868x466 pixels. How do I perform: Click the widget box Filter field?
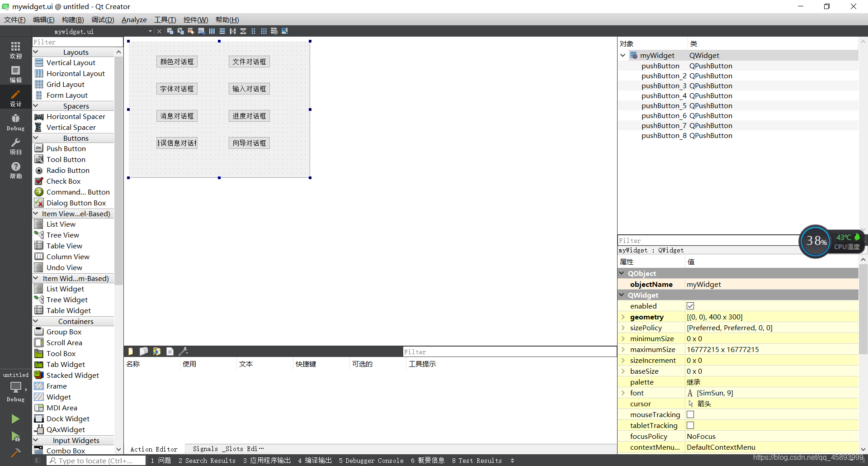[x=77, y=42]
